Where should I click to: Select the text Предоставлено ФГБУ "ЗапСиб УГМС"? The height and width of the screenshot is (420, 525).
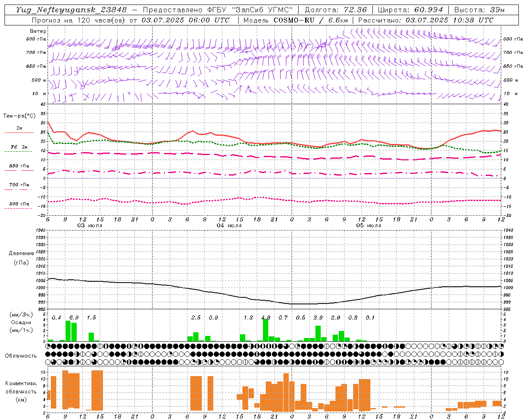coord(217,9)
